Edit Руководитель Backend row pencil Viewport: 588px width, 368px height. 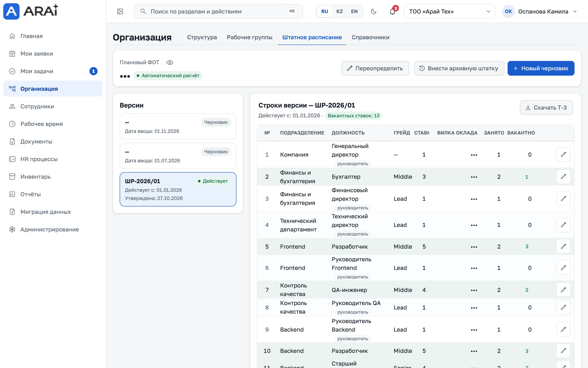563,330
